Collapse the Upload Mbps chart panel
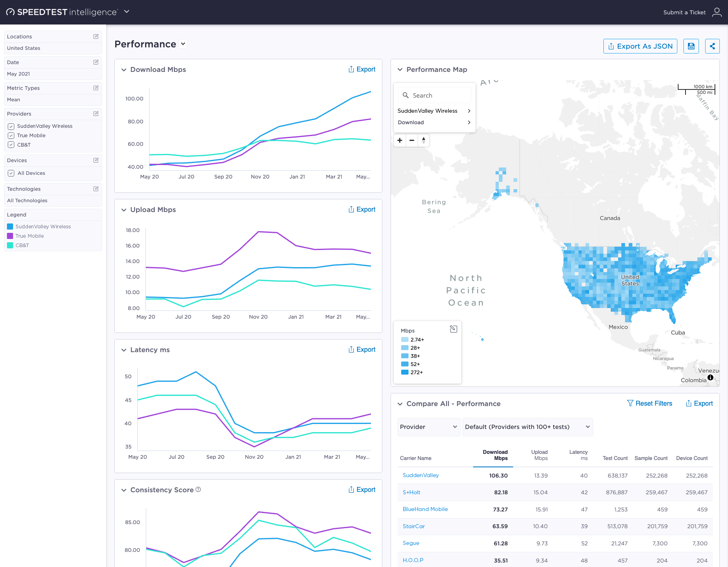 coord(124,210)
